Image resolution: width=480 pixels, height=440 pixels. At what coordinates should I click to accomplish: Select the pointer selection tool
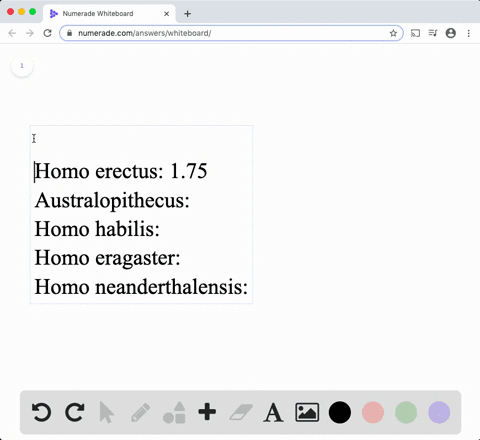[107, 412]
